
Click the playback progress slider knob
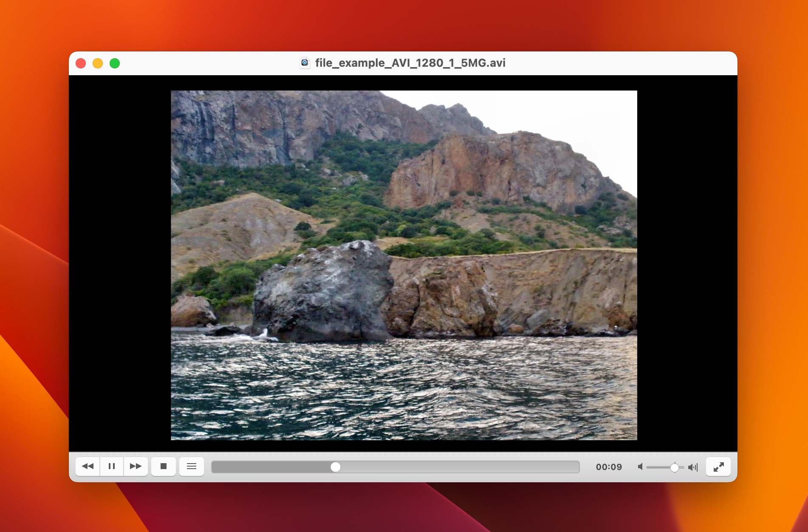tap(336, 467)
